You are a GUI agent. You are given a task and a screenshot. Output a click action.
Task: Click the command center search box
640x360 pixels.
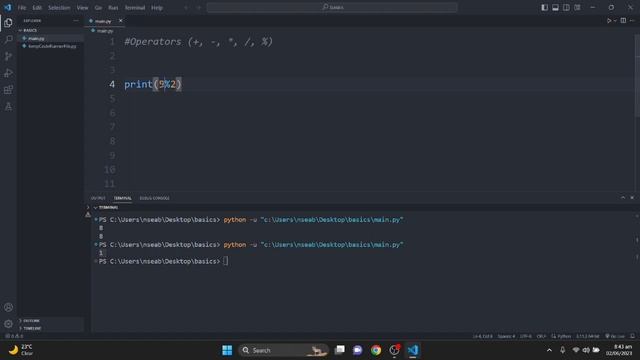tap(332, 7)
